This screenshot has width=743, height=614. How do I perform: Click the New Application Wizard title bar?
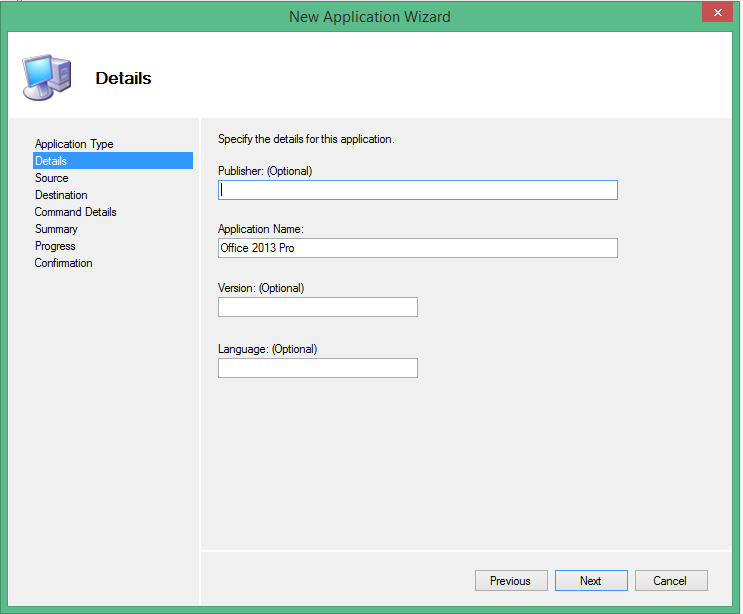tap(370, 16)
